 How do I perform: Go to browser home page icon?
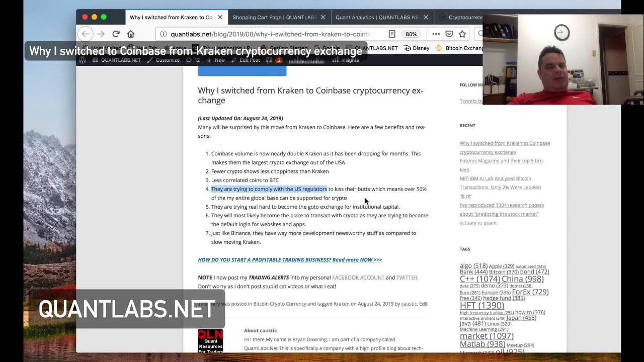pos(131,34)
